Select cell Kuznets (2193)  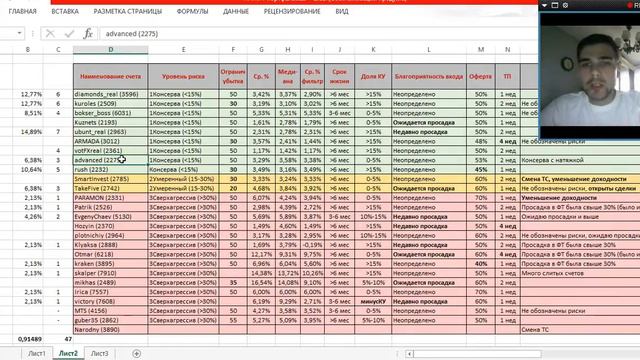click(111, 122)
